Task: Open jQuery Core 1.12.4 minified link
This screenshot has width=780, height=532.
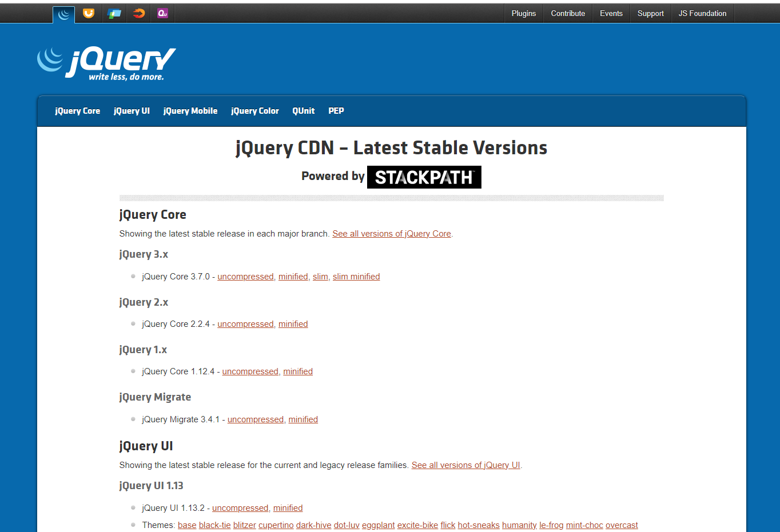Action: tap(298, 371)
